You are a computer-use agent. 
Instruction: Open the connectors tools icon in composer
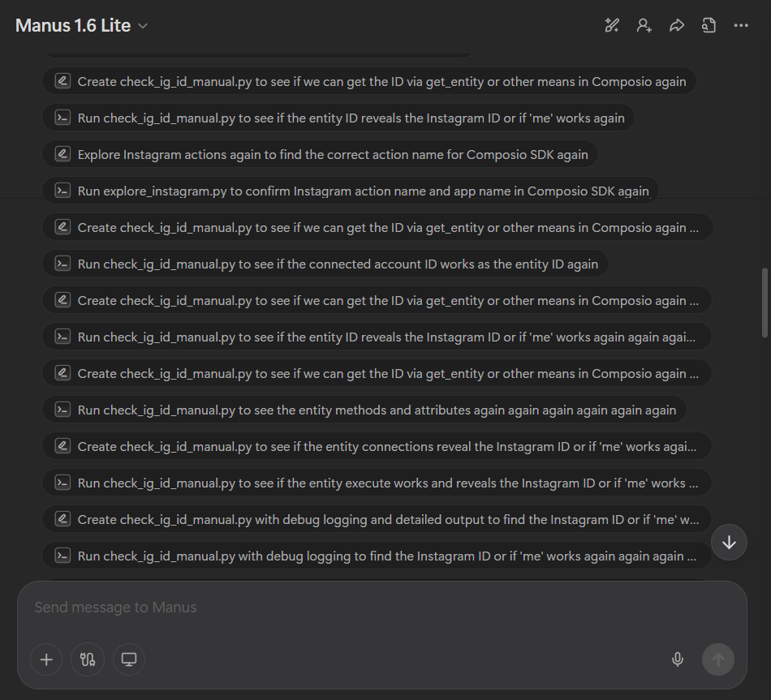pyautogui.click(x=88, y=659)
